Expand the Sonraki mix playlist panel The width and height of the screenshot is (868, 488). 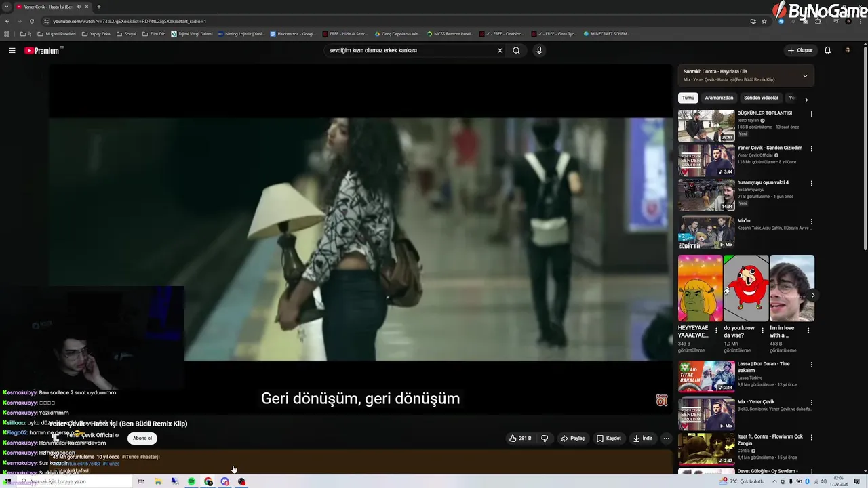click(805, 75)
